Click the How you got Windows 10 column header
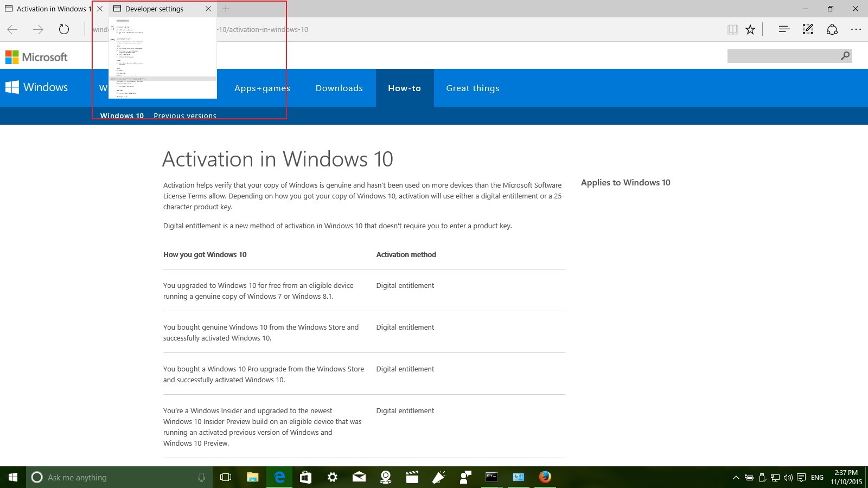Screen dimensions: 868x488 205,254
